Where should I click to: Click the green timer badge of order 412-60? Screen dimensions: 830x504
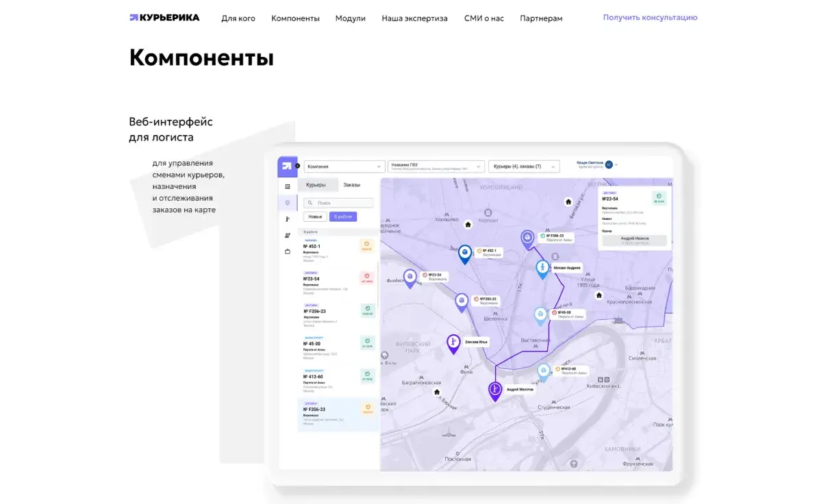[367, 376]
